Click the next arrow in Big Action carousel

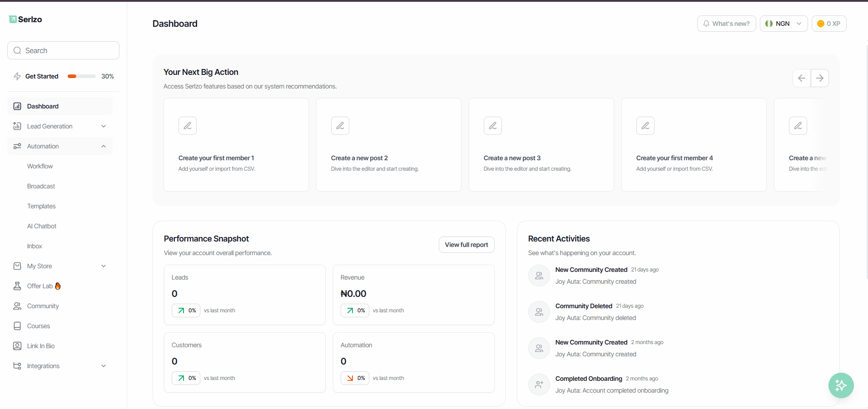click(x=820, y=78)
